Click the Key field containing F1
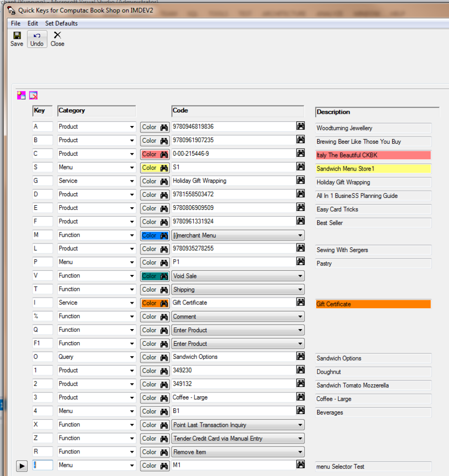 [x=43, y=343]
